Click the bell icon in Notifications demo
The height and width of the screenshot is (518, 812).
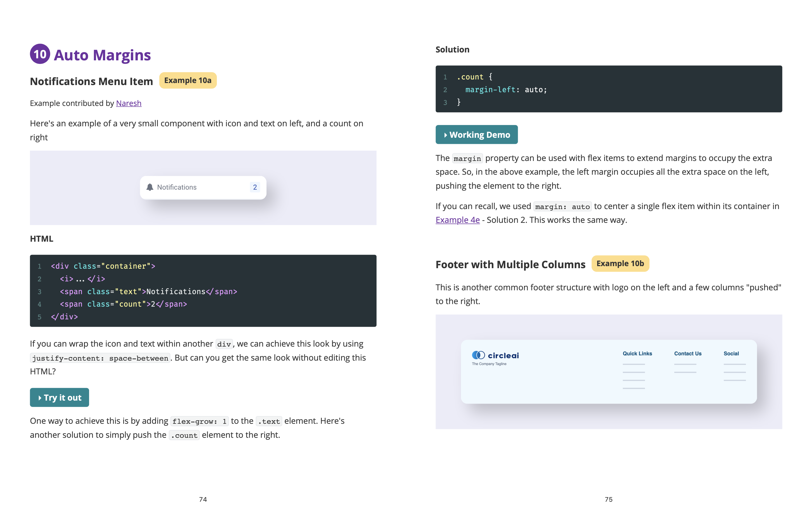pos(150,187)
